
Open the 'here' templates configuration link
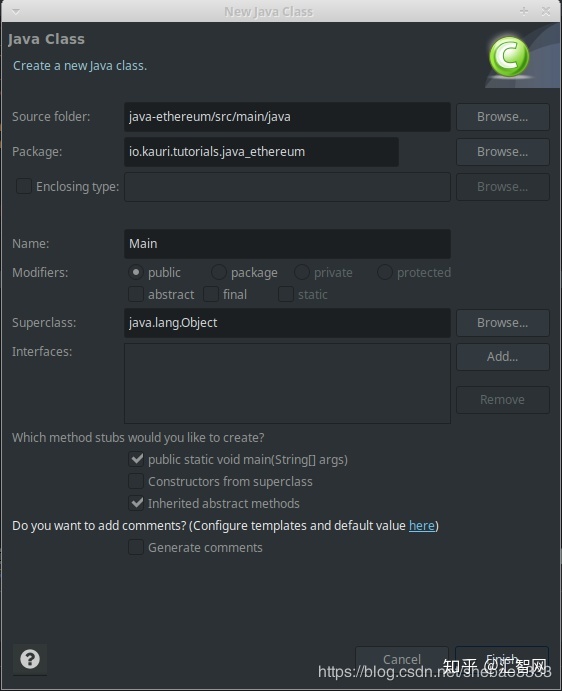point(422,526)
